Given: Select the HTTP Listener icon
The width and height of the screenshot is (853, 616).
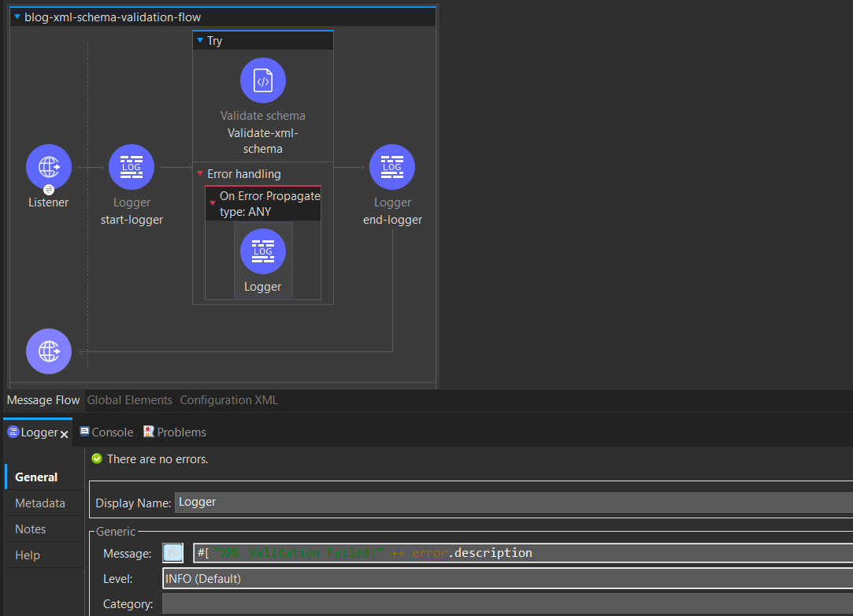Looking at the screenshot, I should pyautogui.click(x=49, y=167).
